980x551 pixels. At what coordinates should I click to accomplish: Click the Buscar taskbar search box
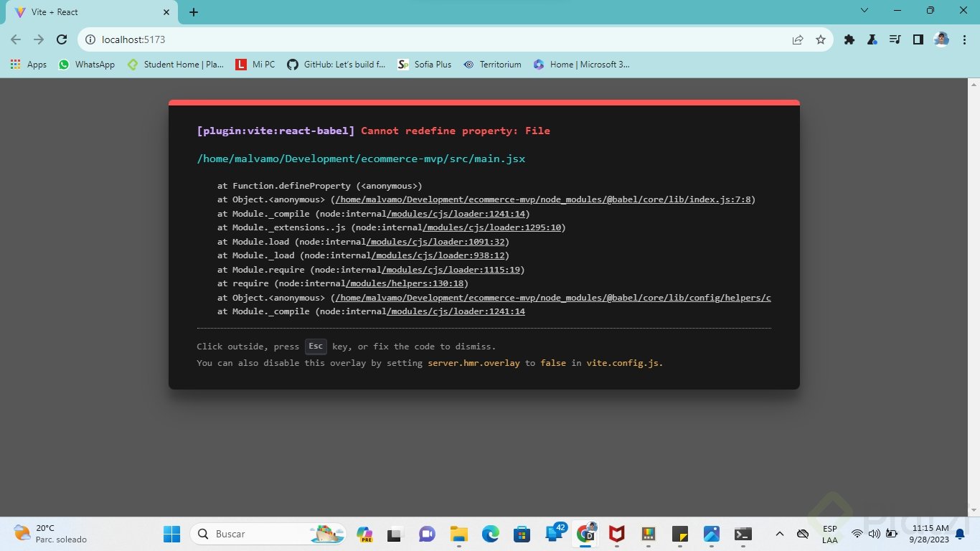[268, 534]
